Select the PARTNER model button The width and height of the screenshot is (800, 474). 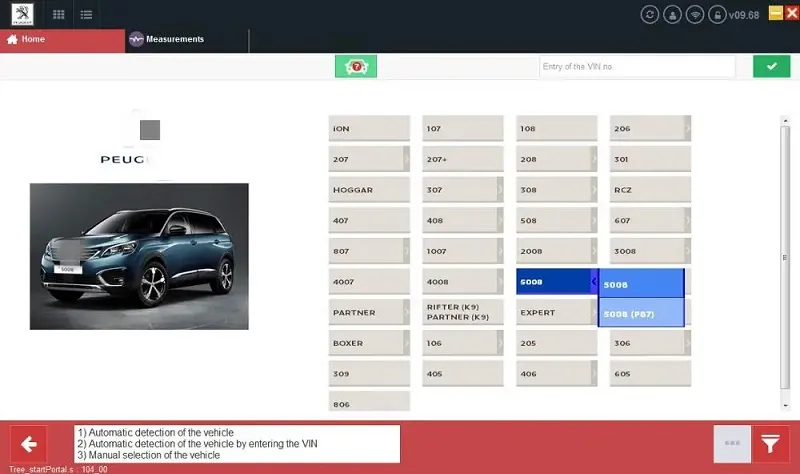pos(369,312)
